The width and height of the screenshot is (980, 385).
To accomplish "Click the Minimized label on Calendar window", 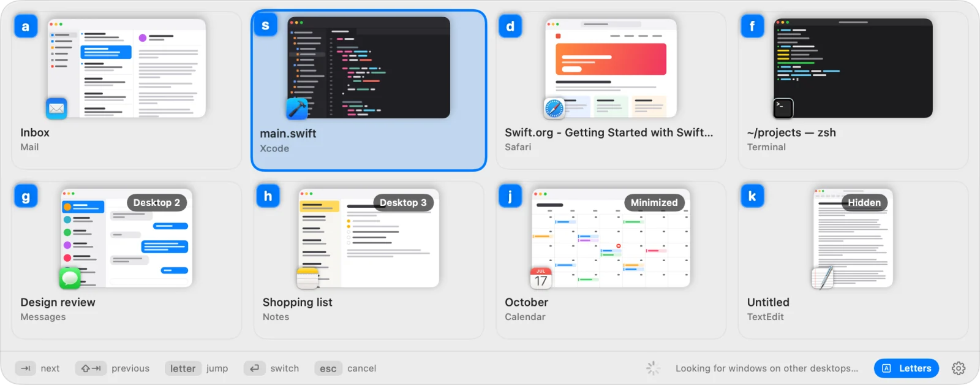I will click(654, 203).
